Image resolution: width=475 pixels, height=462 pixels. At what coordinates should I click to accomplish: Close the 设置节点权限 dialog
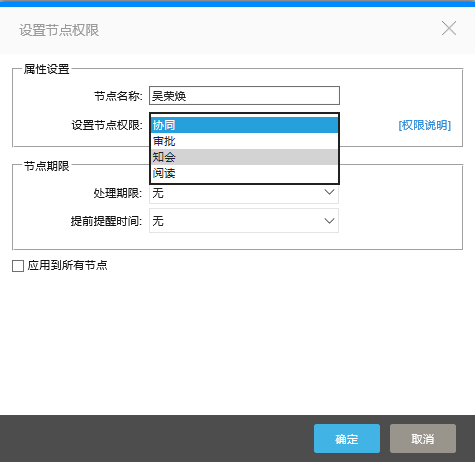pos(449,28)
